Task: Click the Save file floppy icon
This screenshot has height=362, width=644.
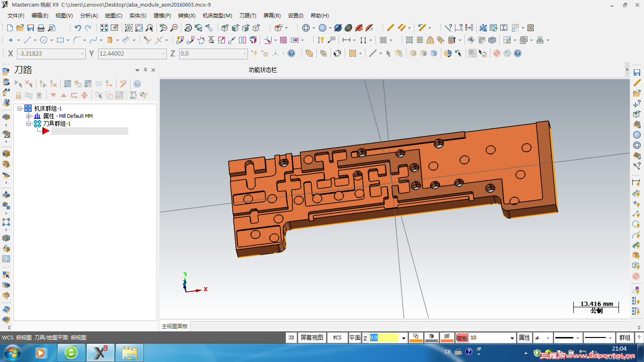Action: pos(31,28)
